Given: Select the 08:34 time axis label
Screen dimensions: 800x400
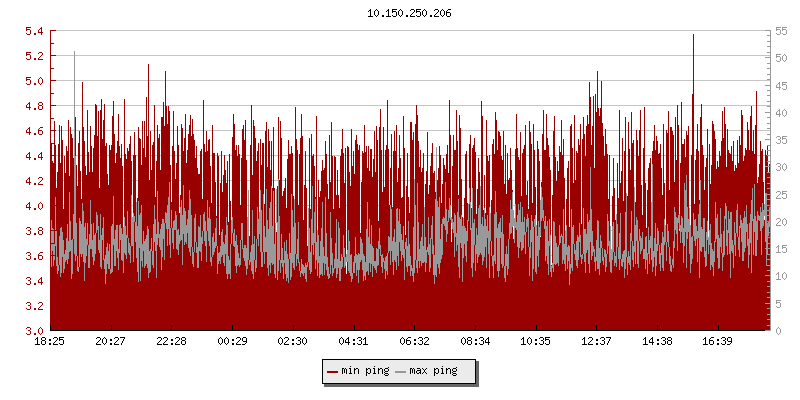Looking at the screenshot, I should click(475, 342).
